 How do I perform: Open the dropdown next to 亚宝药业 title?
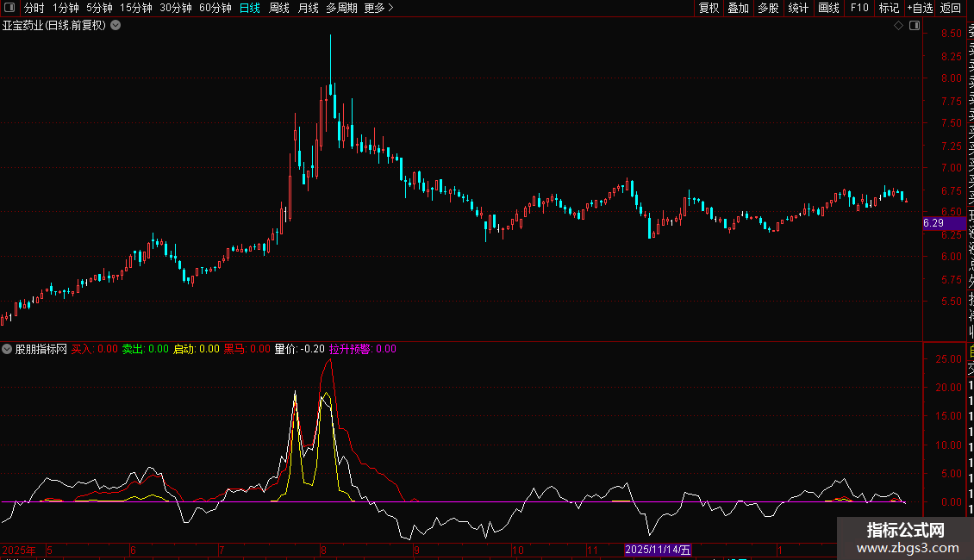click(116, 26)
